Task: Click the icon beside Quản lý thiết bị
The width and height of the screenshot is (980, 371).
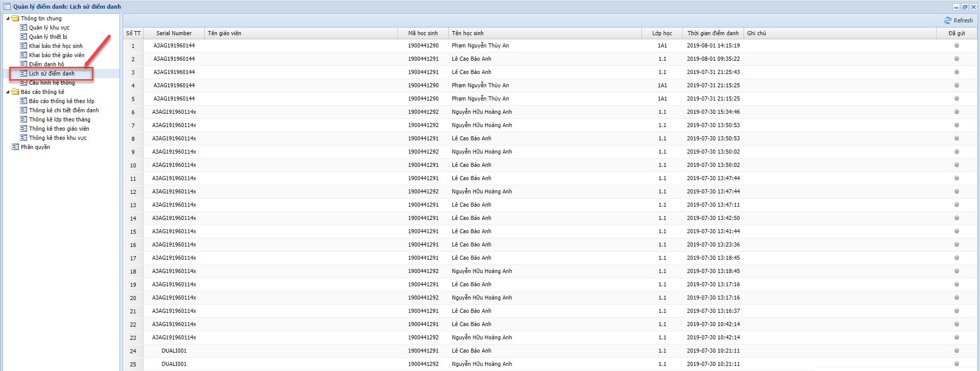Action: point(23,37)
